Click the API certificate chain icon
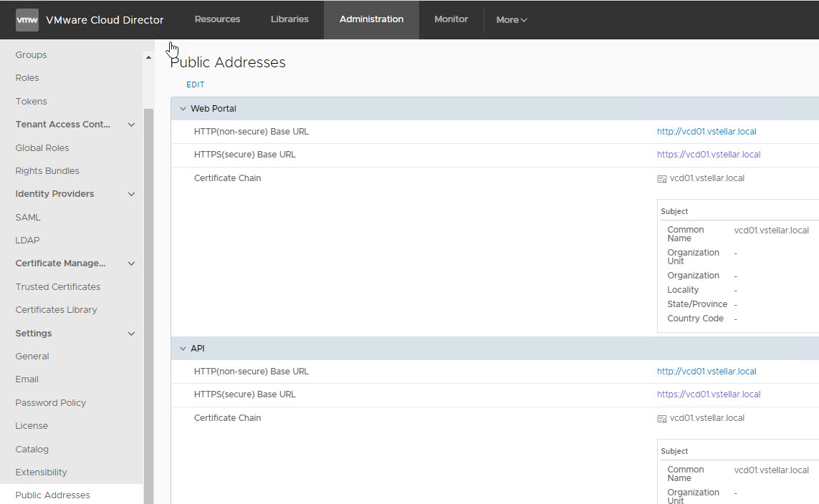Screen dimensions: 819x504 pyautogui.click(x=662, y=419)
